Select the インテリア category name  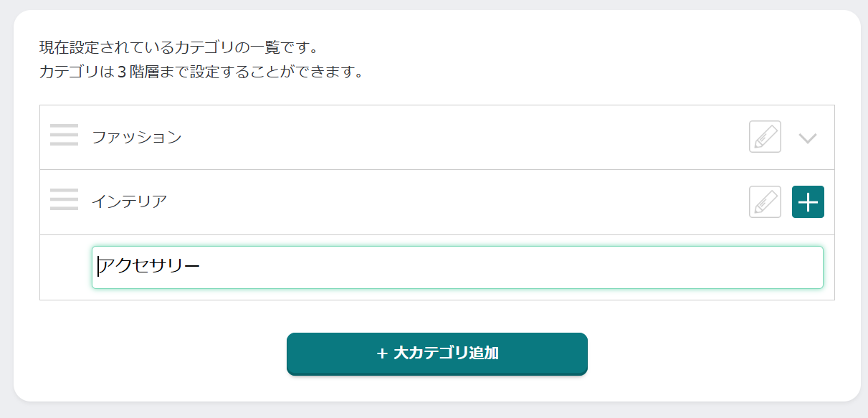(x=129, y=201)
